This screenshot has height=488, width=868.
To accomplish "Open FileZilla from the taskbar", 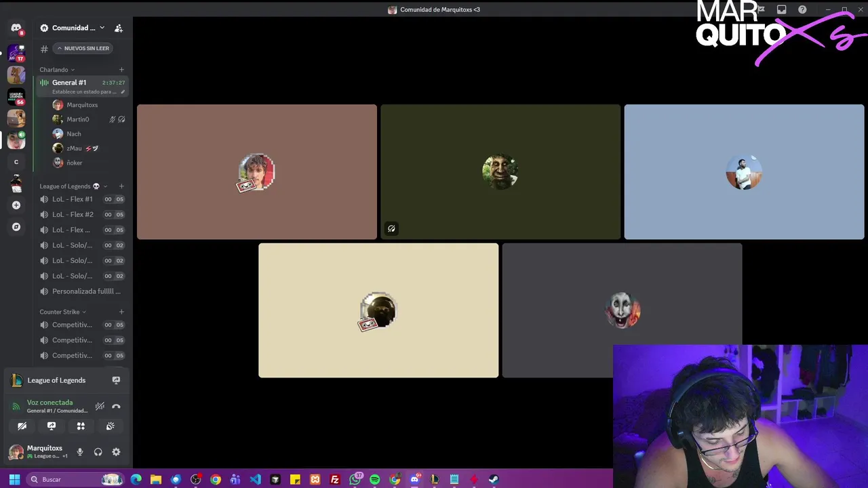I will coord(334,479).
